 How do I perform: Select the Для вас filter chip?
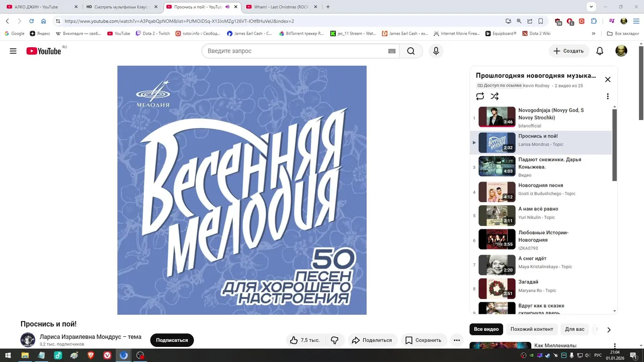(x=575, y=329)
